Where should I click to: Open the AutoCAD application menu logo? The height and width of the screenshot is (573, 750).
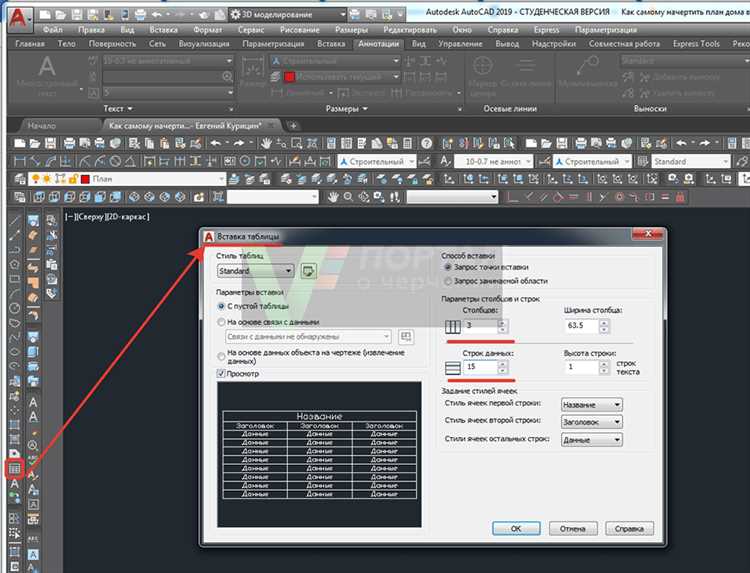click(x=19, y=19)
